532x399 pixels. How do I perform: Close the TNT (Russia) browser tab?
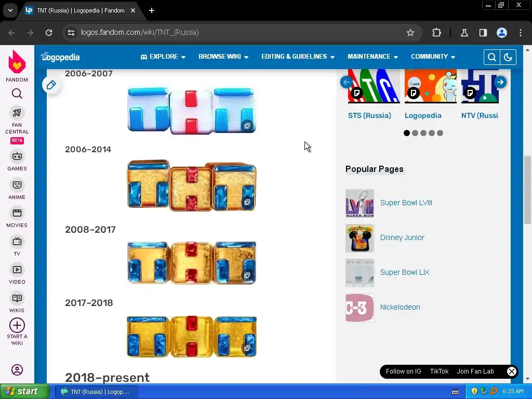133,10
